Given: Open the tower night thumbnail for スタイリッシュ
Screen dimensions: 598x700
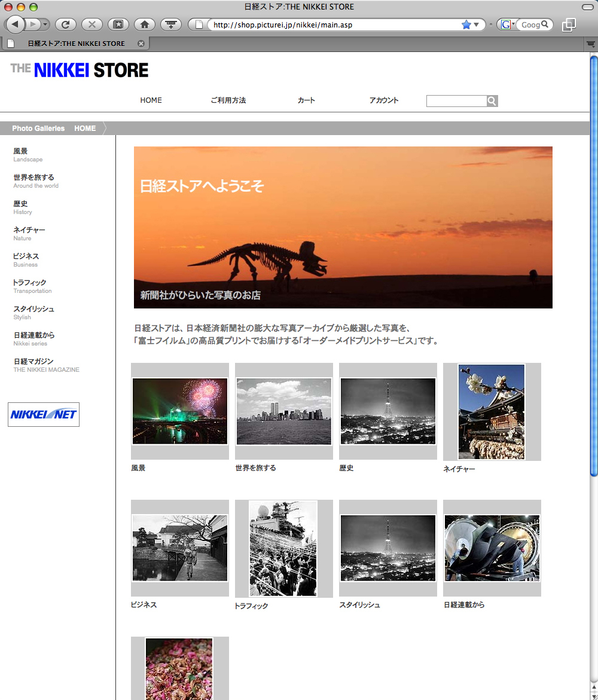Looking at the screenshot, I should (388, 548).
